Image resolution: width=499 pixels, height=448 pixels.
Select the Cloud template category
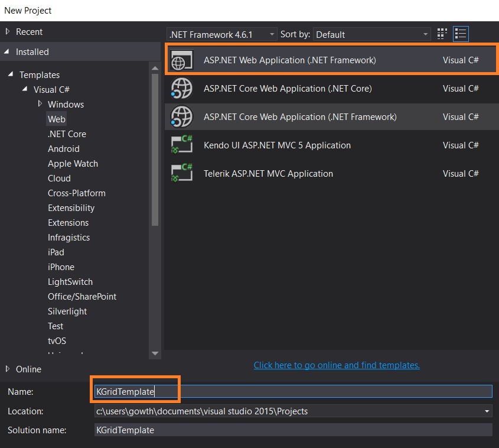coord(59,178)
